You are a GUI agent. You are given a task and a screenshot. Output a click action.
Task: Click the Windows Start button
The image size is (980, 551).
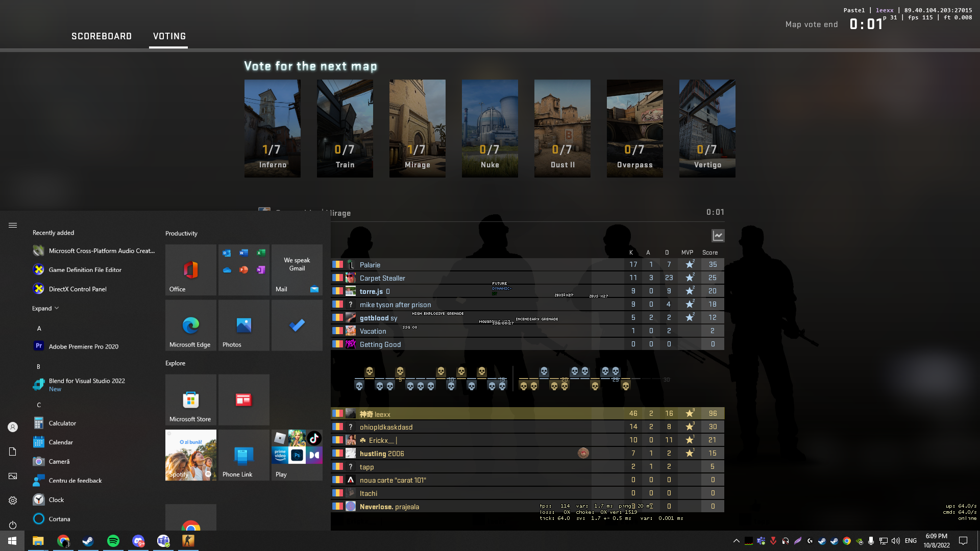pyautogui.click(x=12, y=541)
